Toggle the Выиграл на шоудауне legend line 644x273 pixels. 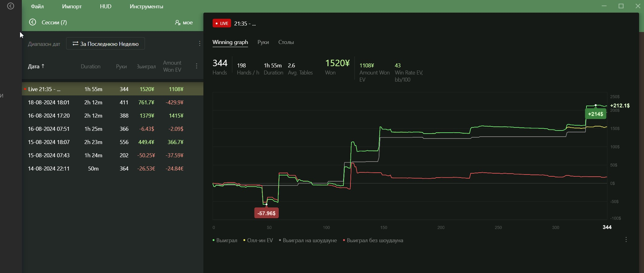(308, 240)
